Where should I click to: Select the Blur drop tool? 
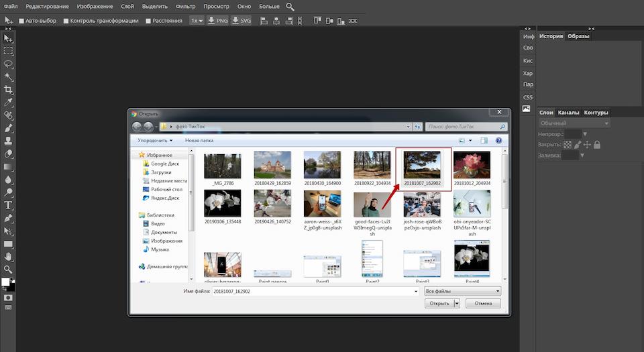(8, 179)
